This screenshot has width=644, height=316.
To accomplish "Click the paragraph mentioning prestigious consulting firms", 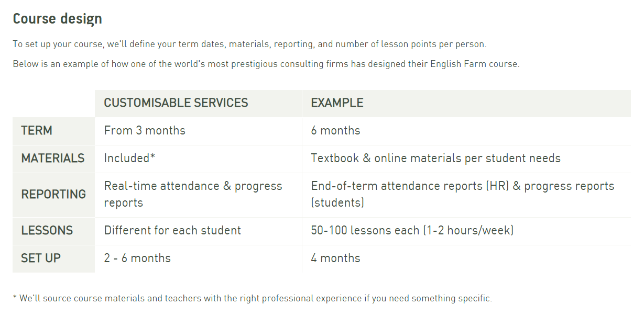I will coord(266,64).
